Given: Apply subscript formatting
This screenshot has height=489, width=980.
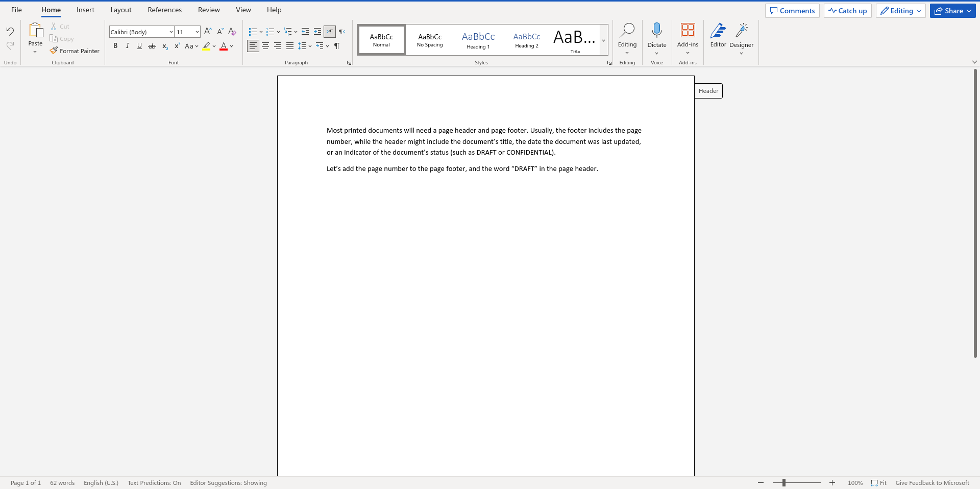Looking at the screenshot, I should pos(165,46).
